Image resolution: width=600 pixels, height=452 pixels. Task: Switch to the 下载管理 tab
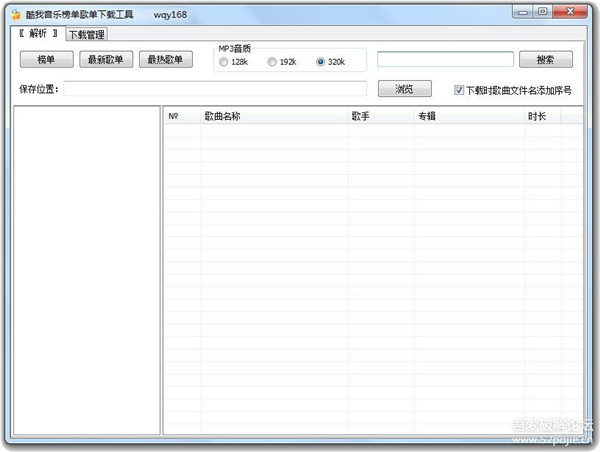pyautogui.click(x=87, y=35)
